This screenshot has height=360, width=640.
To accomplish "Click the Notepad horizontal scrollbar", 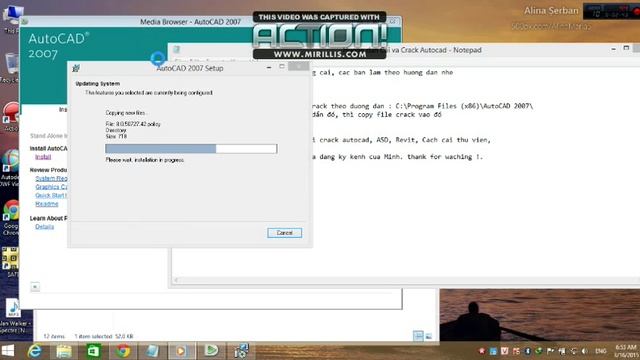I will (x=406, y=280).
